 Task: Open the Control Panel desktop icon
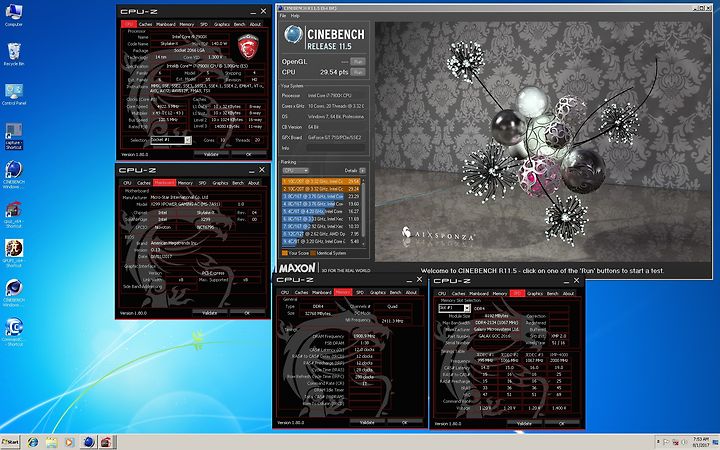13,94
